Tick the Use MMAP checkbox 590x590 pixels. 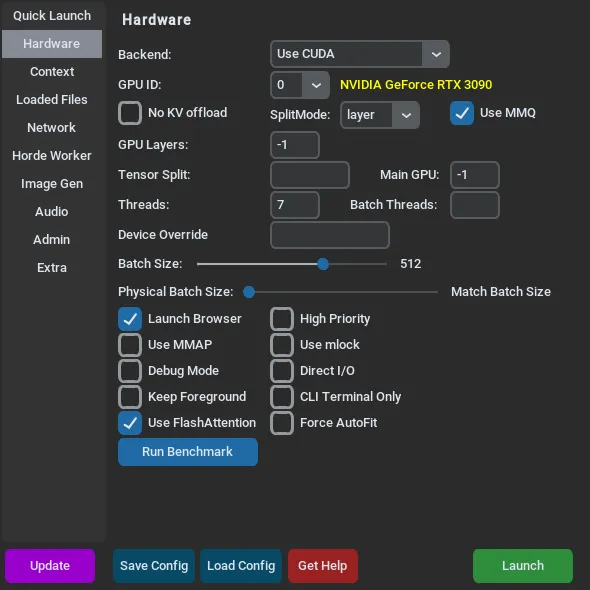point(130,345)
